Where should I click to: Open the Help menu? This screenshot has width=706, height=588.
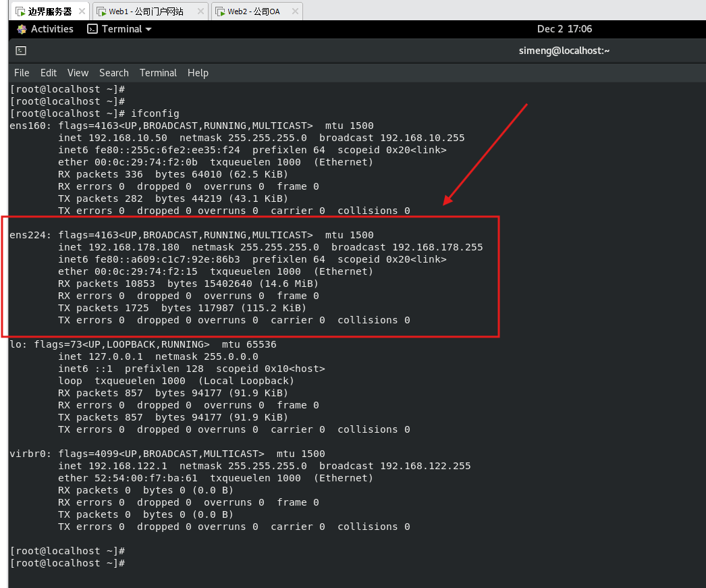pyautogui.click(x=198, y=73)
